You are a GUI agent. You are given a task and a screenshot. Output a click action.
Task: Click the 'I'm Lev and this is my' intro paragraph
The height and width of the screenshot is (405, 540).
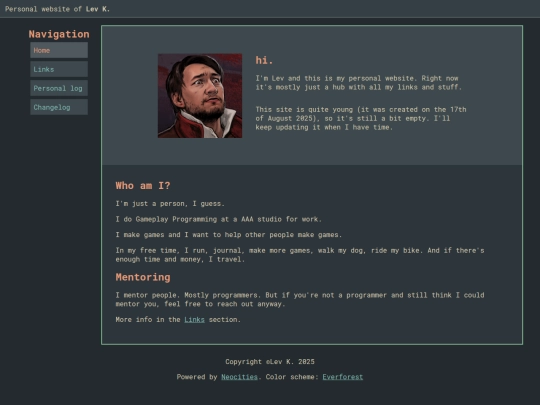(x=358, y=83)
